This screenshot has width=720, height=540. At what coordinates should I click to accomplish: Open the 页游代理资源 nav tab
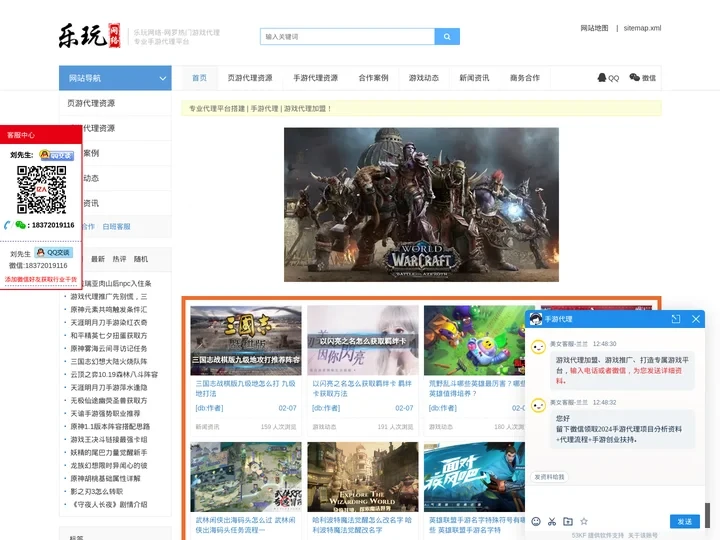(x=250, y=78)
